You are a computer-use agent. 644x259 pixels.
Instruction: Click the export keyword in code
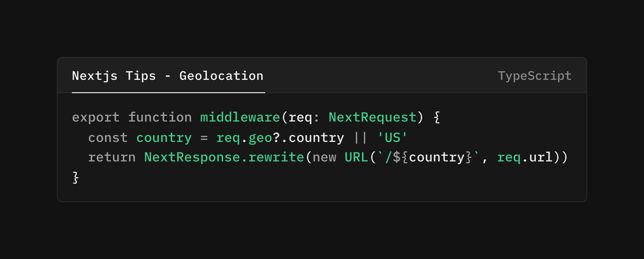[96, 117]
